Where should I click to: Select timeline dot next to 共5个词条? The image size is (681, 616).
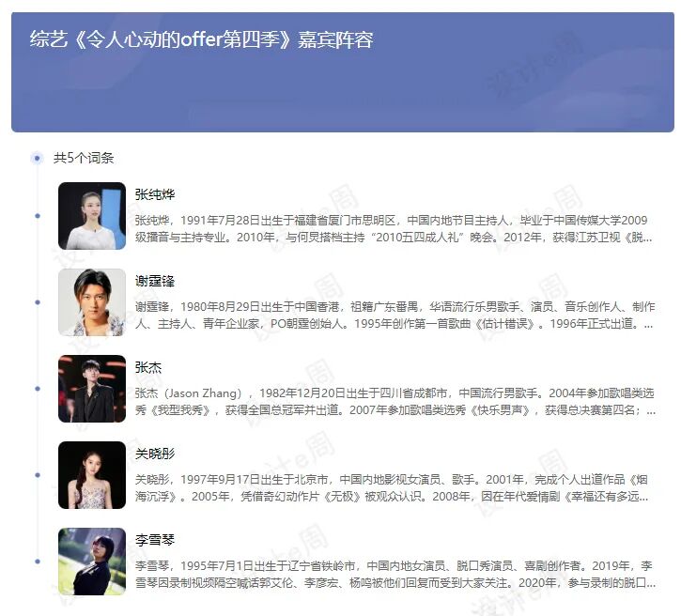(x=38, y=158)
